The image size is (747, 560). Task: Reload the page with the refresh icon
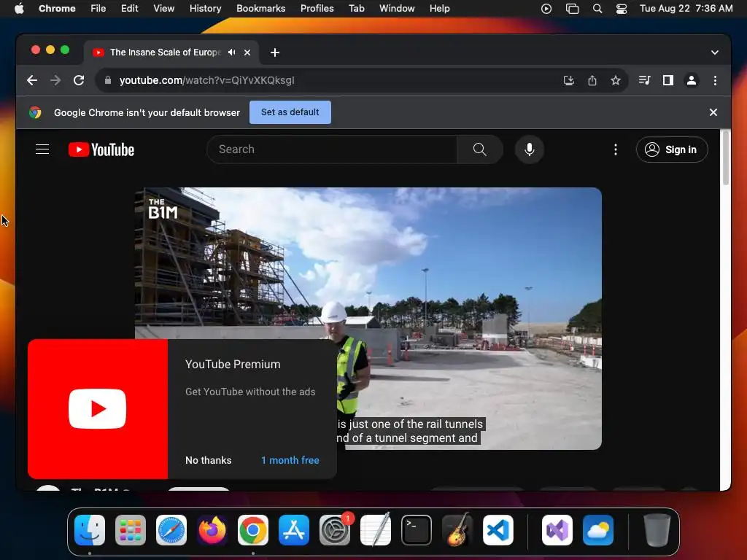pos(79,80)
